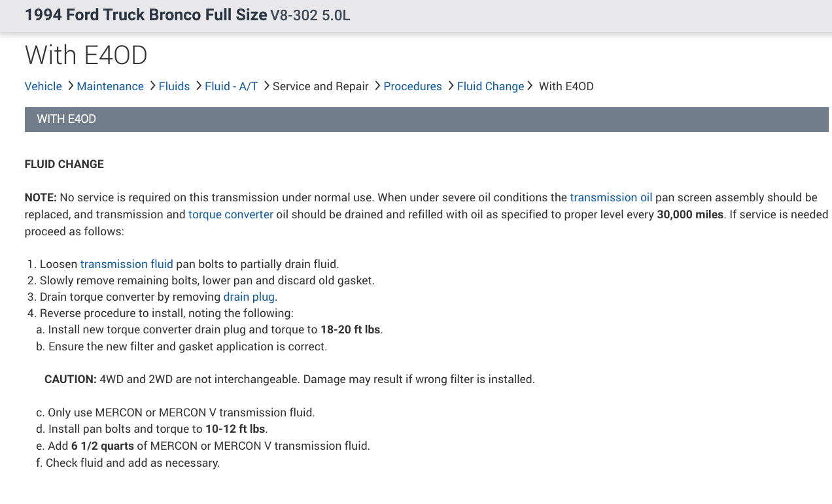Follow the torque converter link
Image resolution: width=832 pixels, height=504 pixels.
pos(230,214)
